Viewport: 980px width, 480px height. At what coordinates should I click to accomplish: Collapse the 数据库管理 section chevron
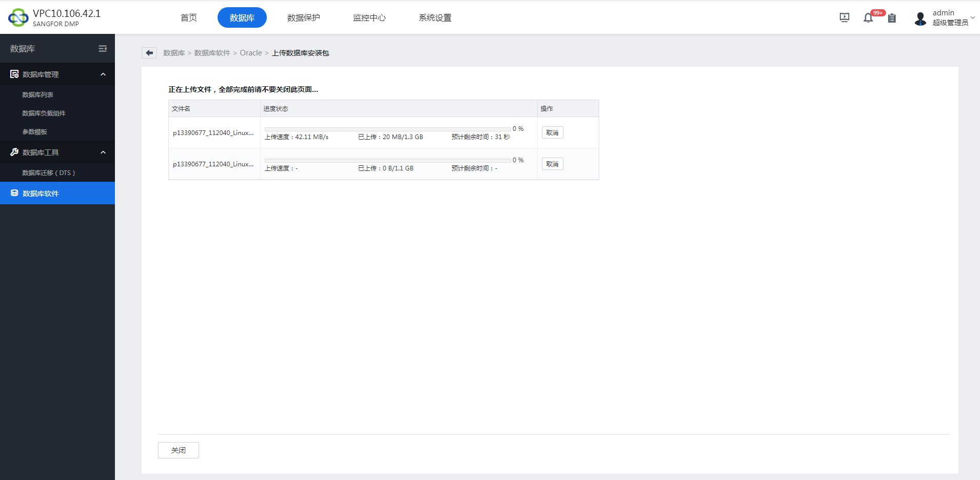click(x=103, y=74)
